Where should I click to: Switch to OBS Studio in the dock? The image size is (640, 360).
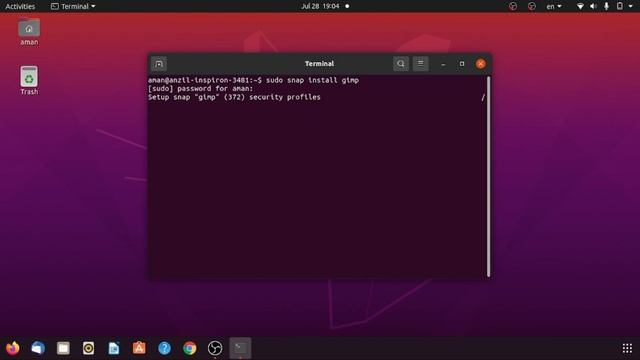[215, 348]
